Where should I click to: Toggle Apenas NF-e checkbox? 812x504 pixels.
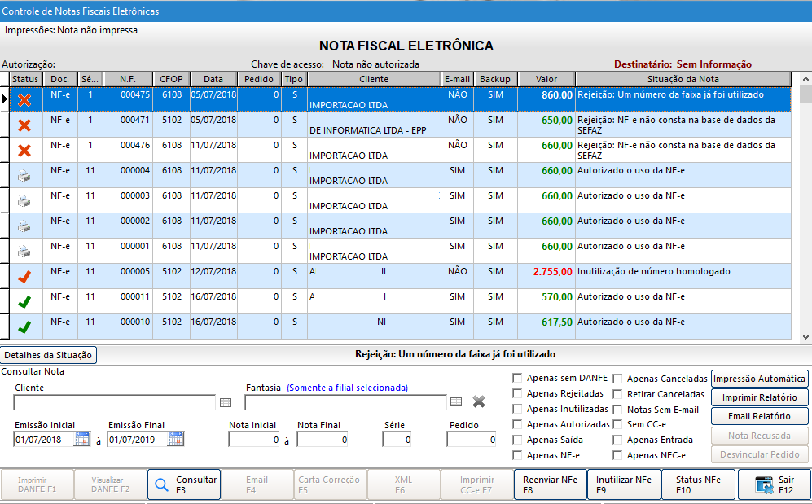pos(517,455)
